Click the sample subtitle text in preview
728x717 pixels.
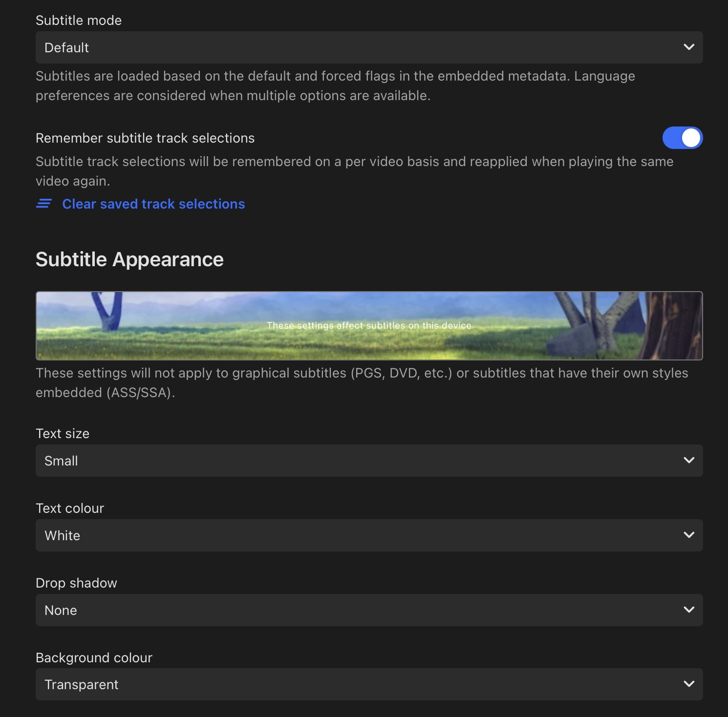369,325
